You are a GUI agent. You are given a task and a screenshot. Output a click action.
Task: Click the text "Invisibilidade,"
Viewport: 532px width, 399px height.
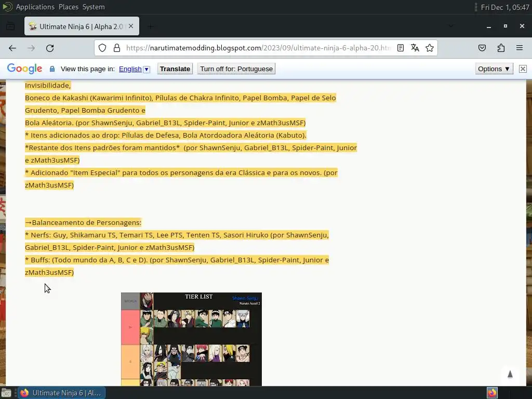tap(48, 85)
